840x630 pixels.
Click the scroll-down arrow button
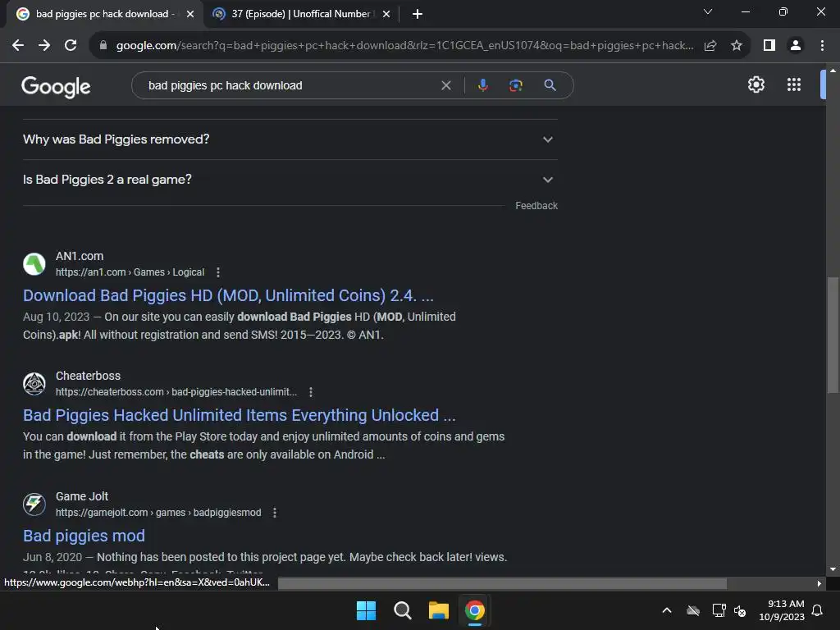click(833, 569)
